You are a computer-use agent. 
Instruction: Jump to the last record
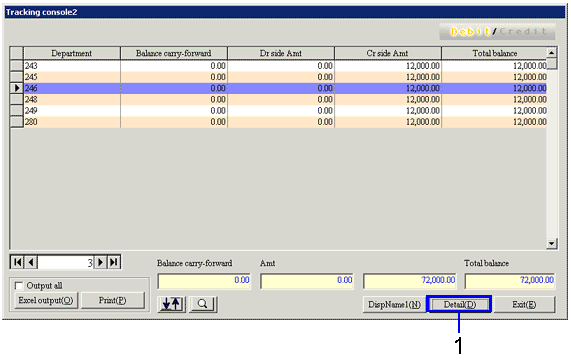[x=114, y=262]
